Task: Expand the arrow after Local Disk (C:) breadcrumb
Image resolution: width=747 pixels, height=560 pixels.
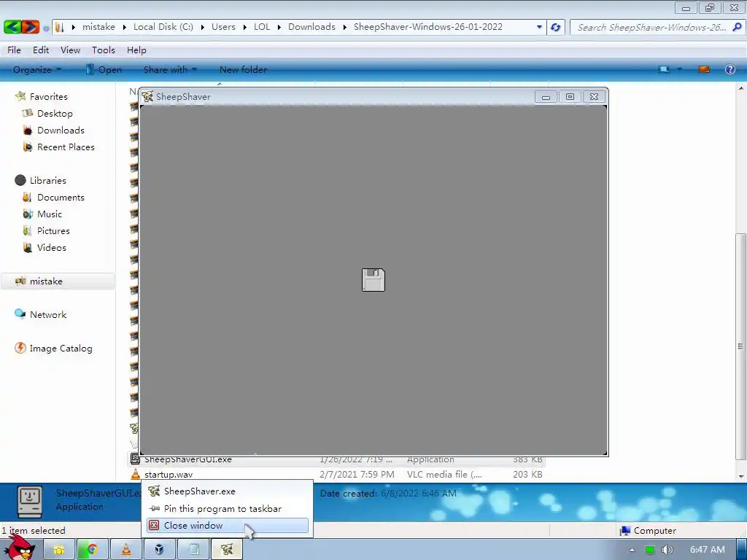Action: [x=203, y=27]
